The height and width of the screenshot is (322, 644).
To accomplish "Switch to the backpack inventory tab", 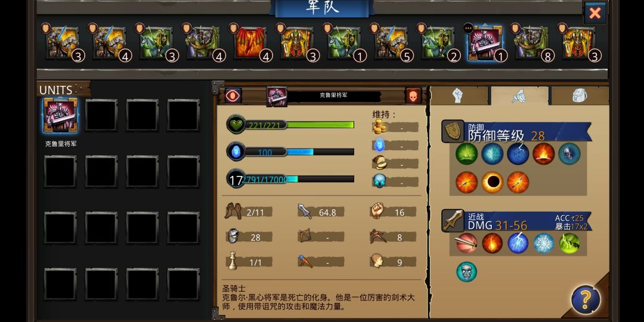I will [580, 95].
